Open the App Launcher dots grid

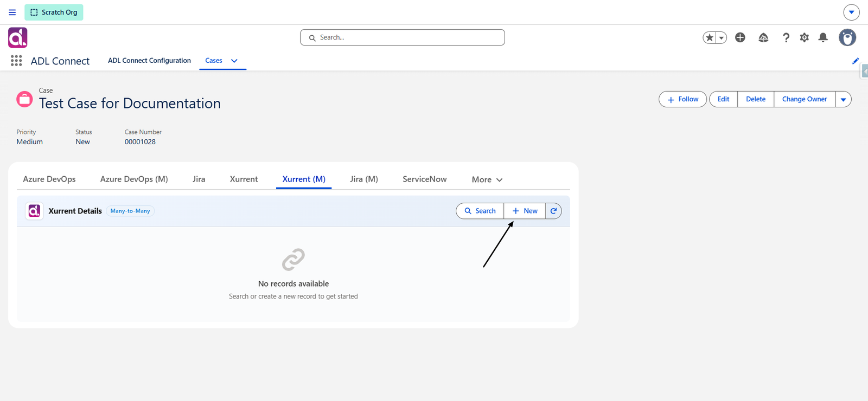[x=16, y=61]
